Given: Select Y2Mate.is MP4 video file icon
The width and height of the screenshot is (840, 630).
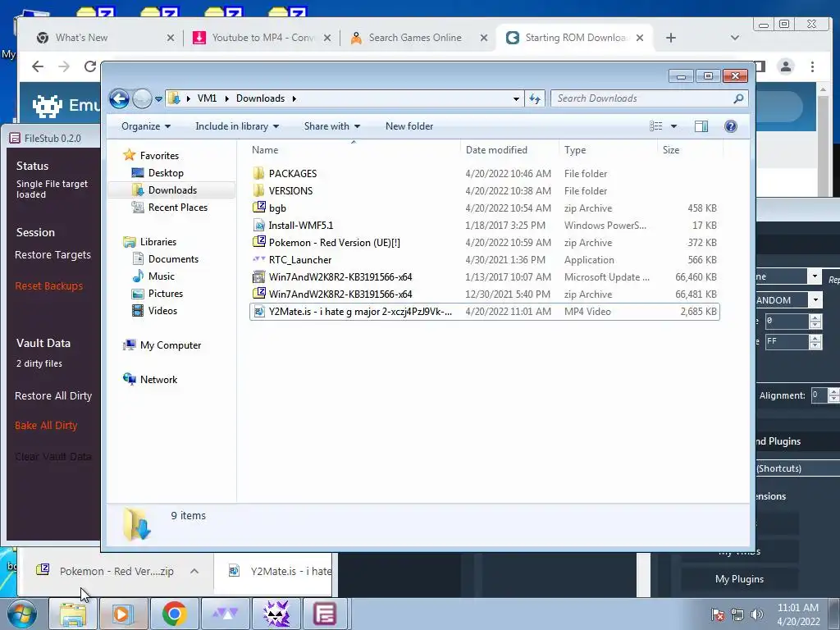Looking at the screenshot, I should [258, 311].
